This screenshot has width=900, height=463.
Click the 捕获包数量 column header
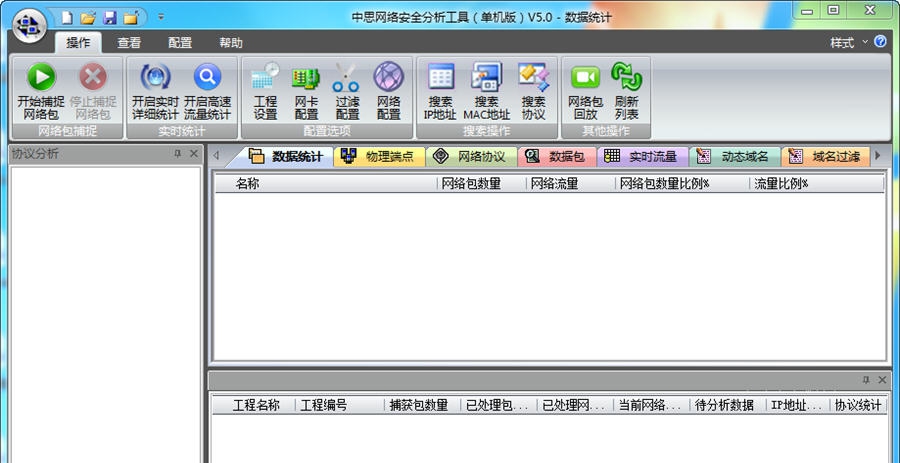(x=422, y=405)
